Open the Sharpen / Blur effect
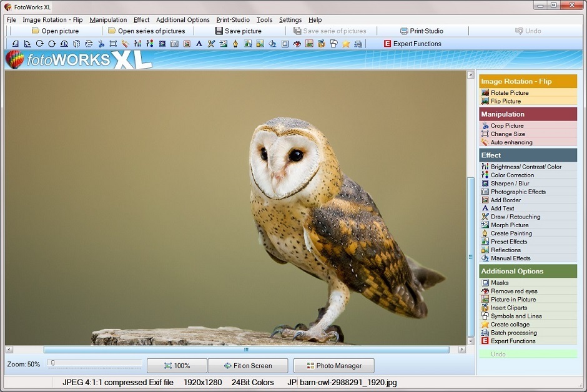The width and height of the screenshot is (587, 392). pos(505,183)
